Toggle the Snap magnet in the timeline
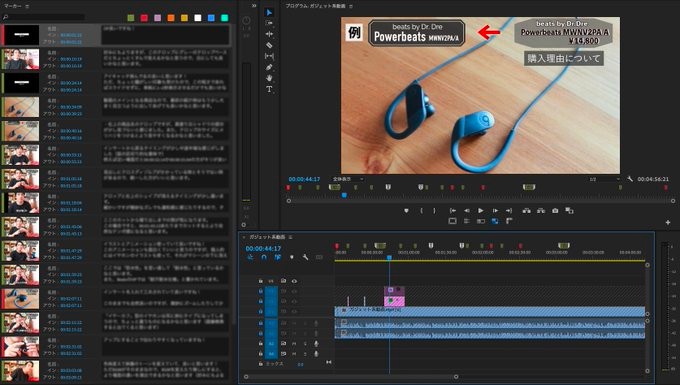Image resolution: width=680 pixels, height=385 pixels. click(x=264, y=257)
